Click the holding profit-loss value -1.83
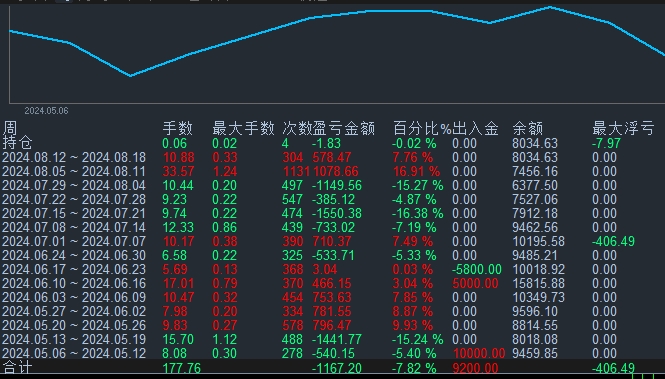This screenshot has width=665, height=379. [327, 143]
